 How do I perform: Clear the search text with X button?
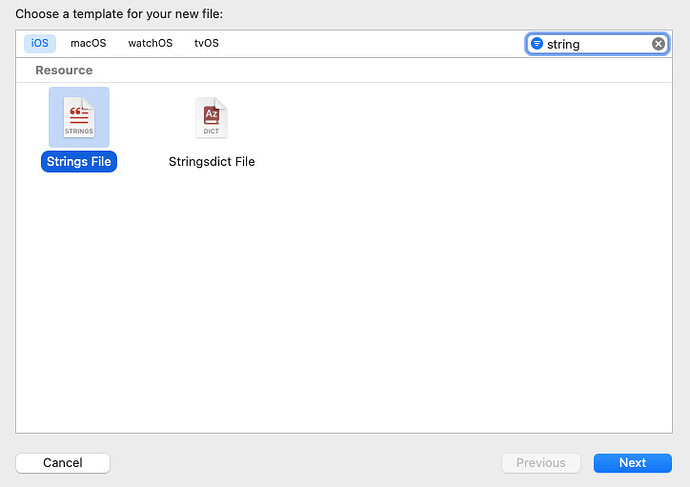pyautogui.click(x=658, y=44)
